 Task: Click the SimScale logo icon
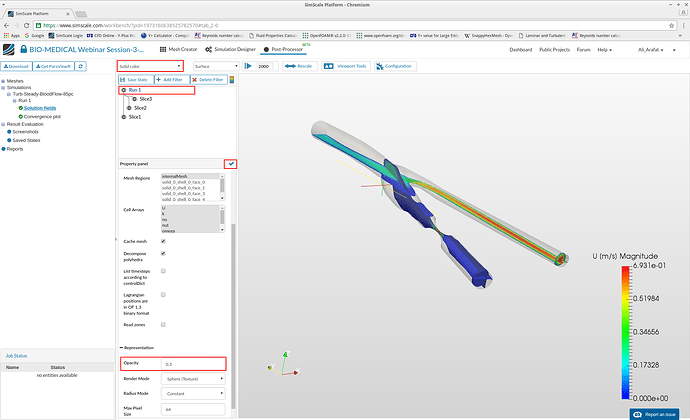tap(8, 49)
